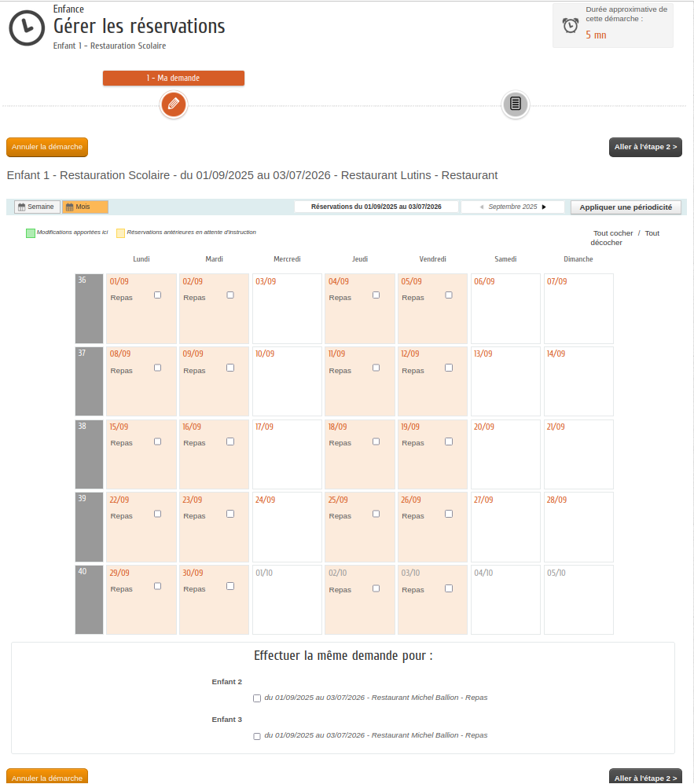Screen dimensions: 694x784
Task: Click the Enfant 2 Restaurant Michel Ballion label
Action: pyautogui.click(x=376, y=698)
